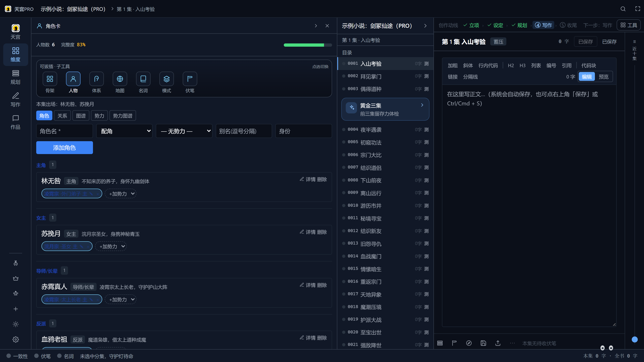Toggle the 一致性 status indicator
This screenshot has width=644, height=362.
click(17, 356)
